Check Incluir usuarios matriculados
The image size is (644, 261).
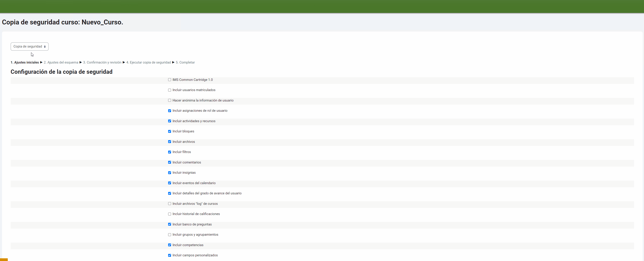pos(169,90)
